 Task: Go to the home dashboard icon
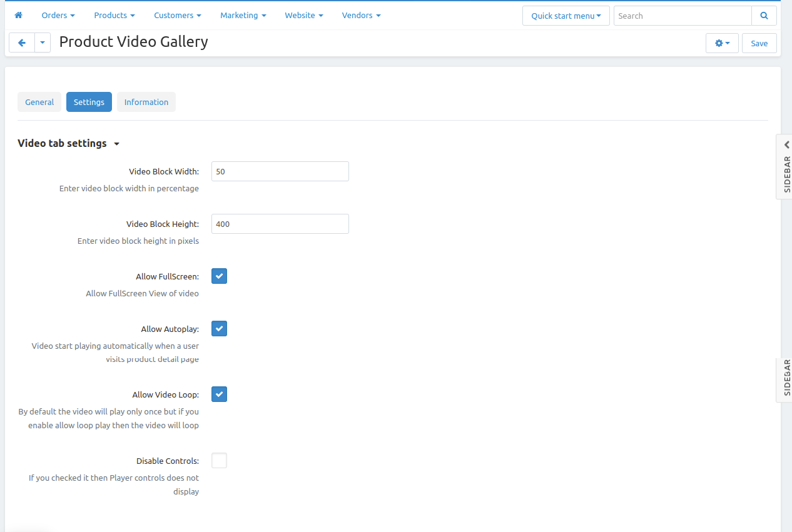tap(18, 15)
